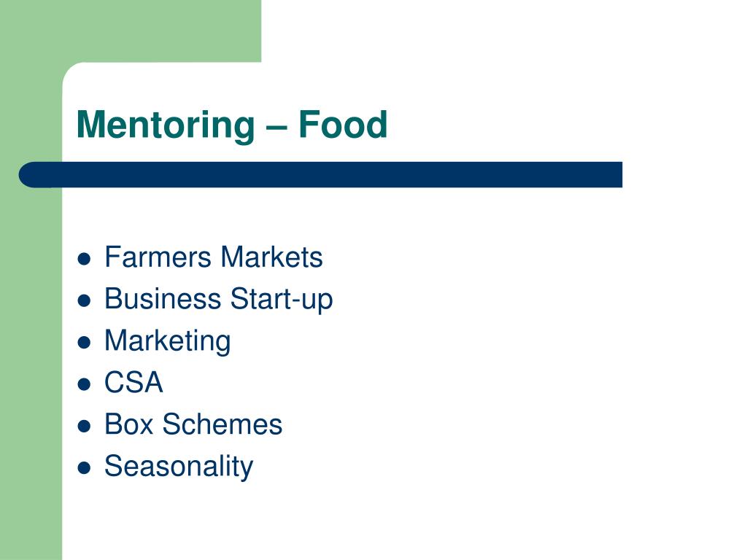
Task: Click the dark blue horizontal divider bar
Action: (x=320, y=175)
